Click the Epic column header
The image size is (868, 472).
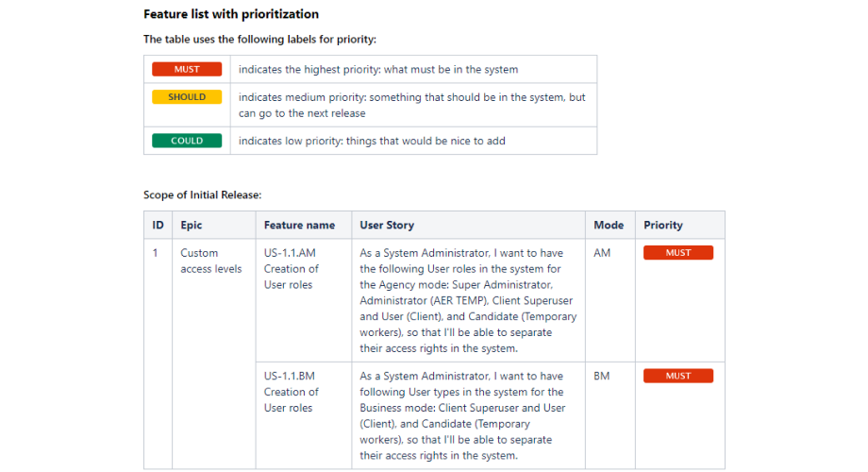pos(213,225)
